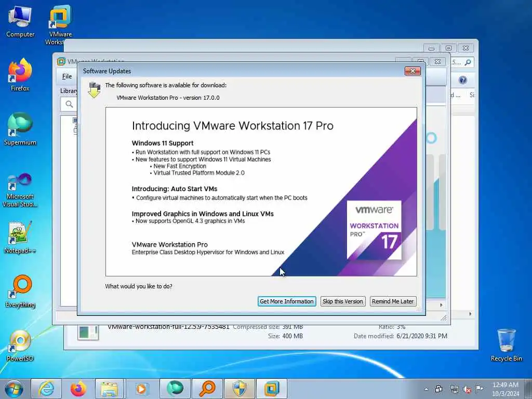Viewport: 532px width, 399px height.
Task: Click the Library search magnifier icon
Action: pyautogui.click(x=69, y=104)
